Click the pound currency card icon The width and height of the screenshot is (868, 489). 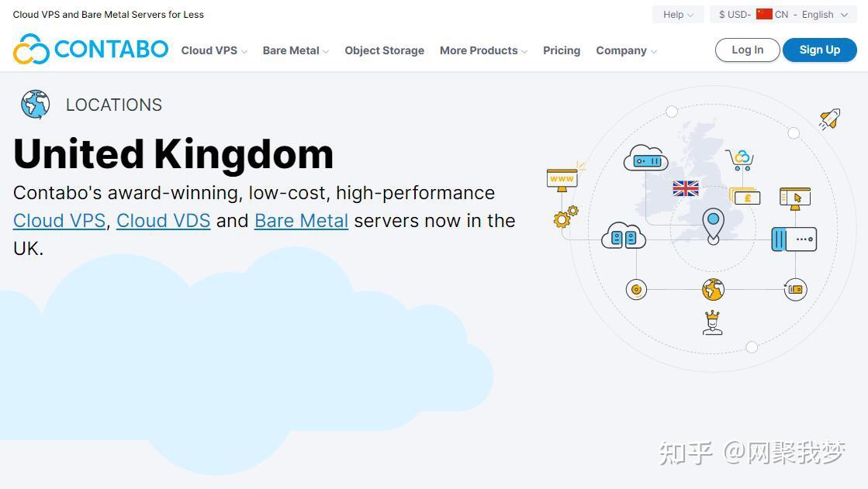point(745,196)
